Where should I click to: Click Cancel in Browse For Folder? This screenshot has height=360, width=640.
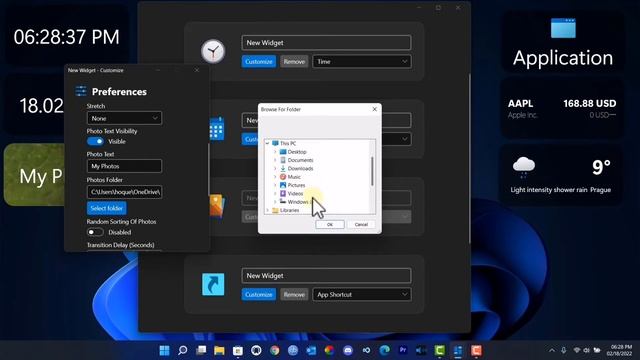(361, 224)
